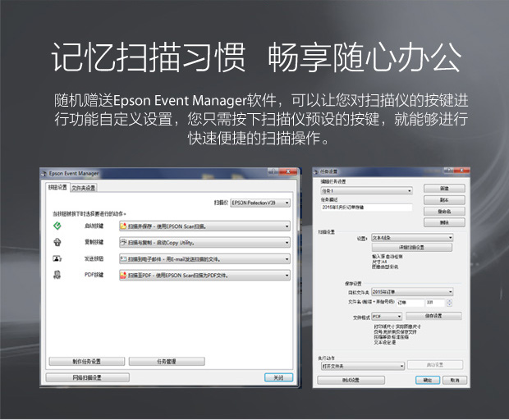Click the 取消 button
This screenshot has width=509, height=420.
coord(455,380)
